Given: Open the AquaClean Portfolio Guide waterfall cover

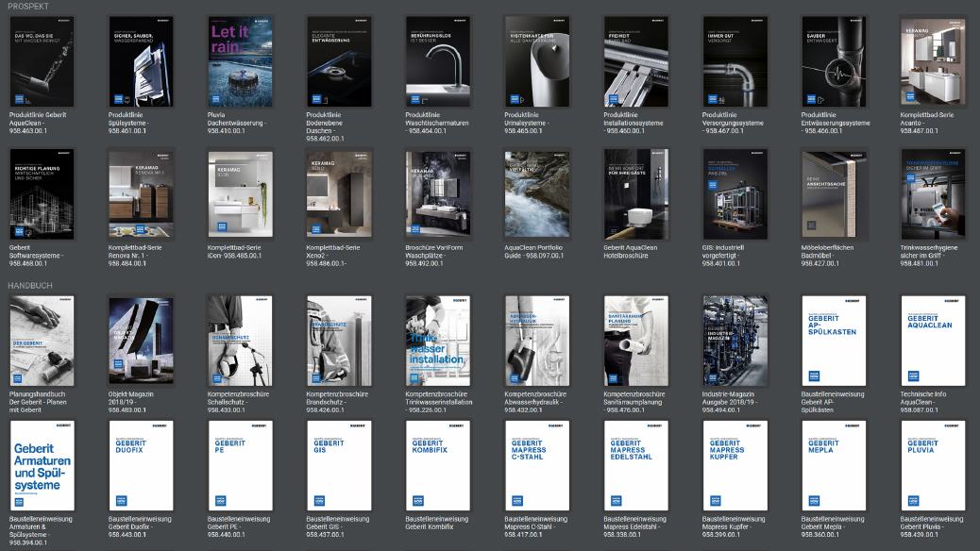Looking at the screenshot, I should (537, 194).
